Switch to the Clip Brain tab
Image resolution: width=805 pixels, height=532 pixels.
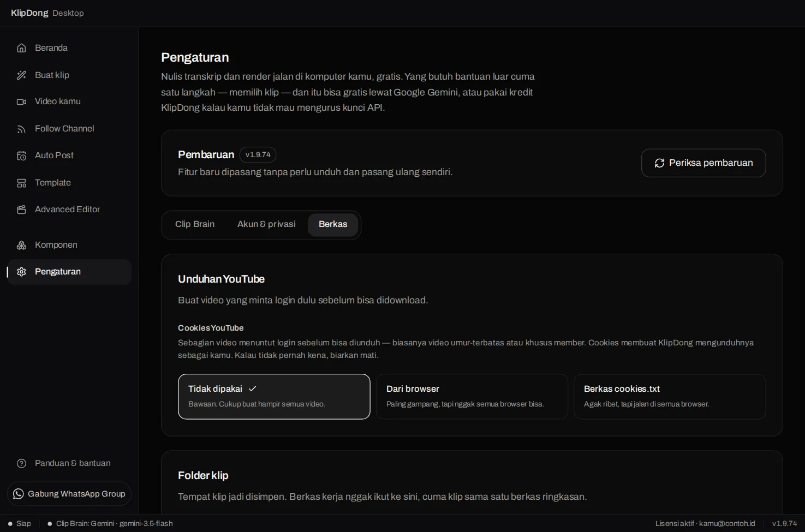[195, 224]
